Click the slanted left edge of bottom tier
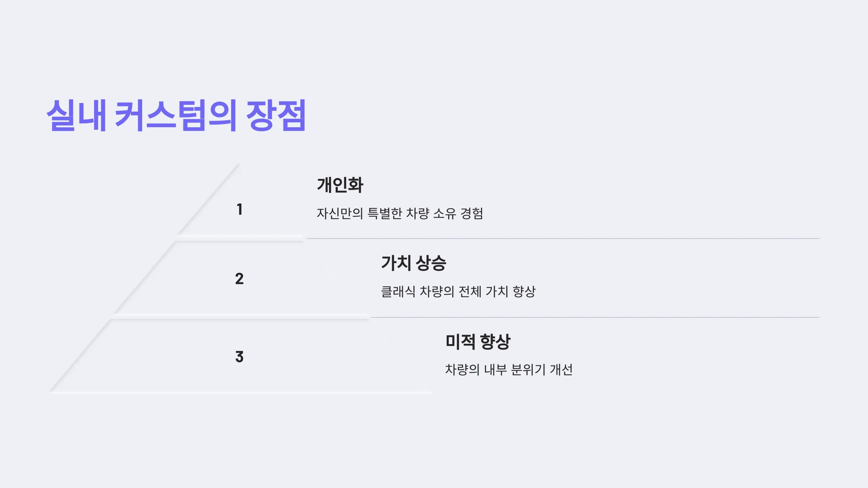Viewport: 868px width, 488px height. 80,356
